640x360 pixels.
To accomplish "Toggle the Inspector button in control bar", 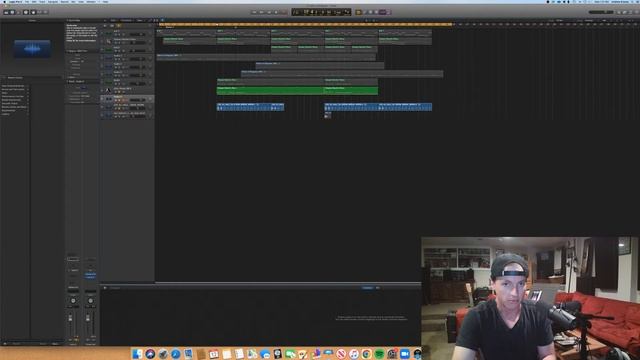I will pos(12,12).
